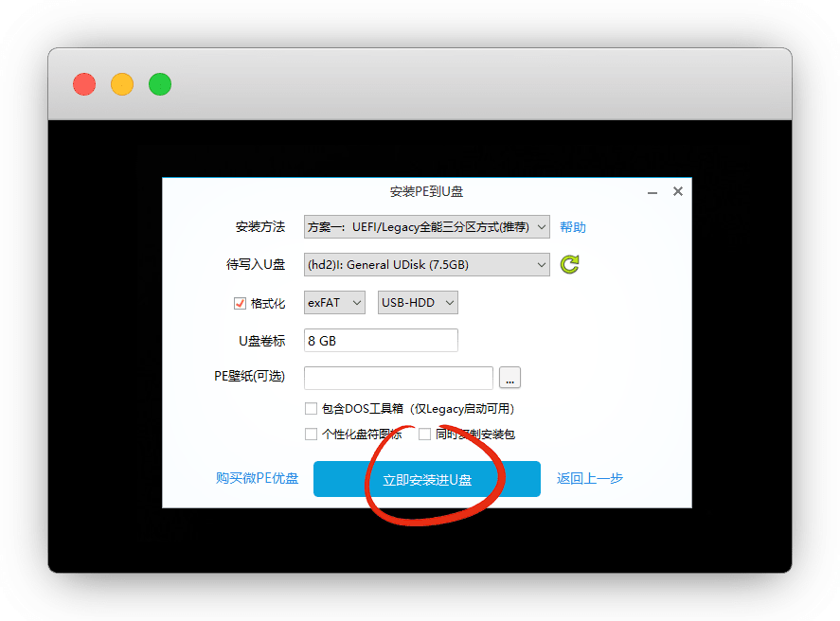Open the exFAT file system dropdown
Screen dimensions: 840x621
click(334, 303)
